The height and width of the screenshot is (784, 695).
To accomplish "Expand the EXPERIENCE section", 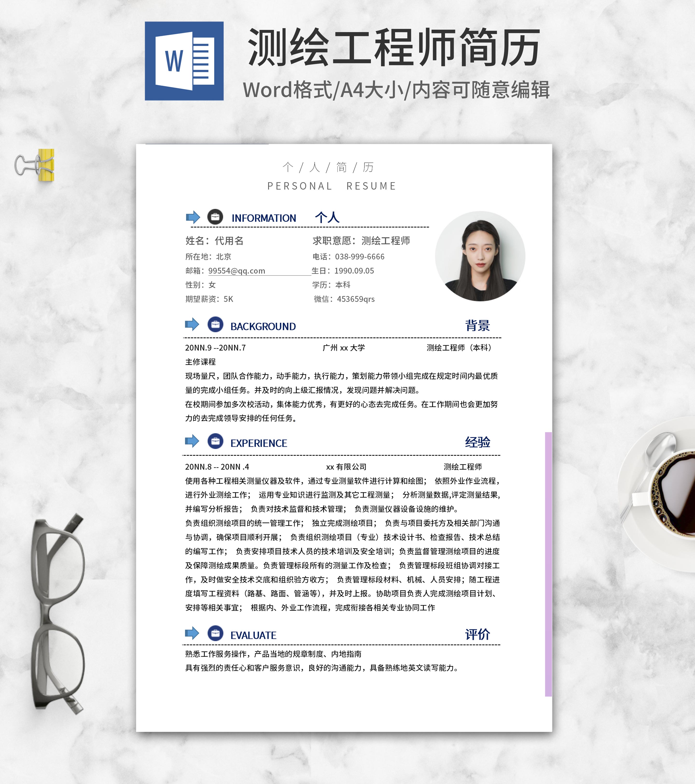I will click(258, 443).
